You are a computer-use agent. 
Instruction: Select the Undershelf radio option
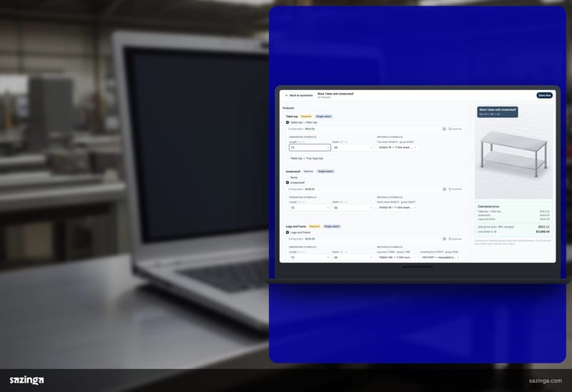(x=287, y=182)
